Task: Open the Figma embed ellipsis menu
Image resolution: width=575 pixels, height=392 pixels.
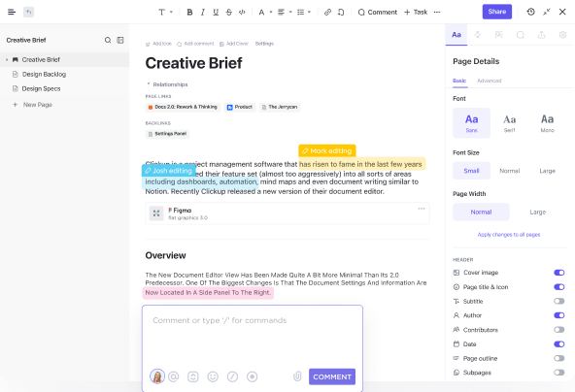Action: click(422, 209)
